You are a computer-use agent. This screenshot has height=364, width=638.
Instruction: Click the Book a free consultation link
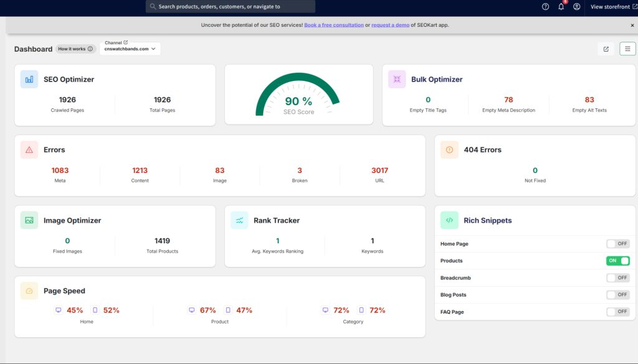(334, 25)
